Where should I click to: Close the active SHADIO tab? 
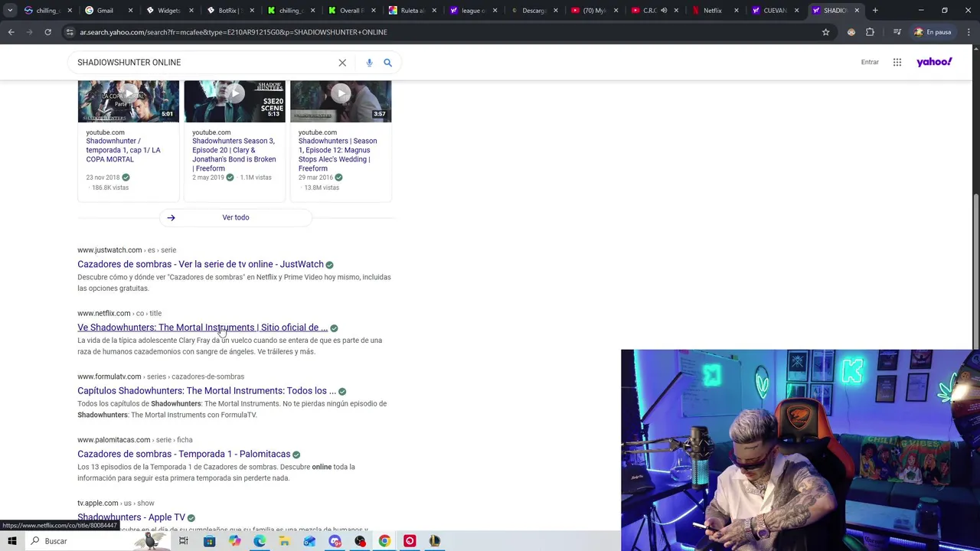[x=857, y=11]
